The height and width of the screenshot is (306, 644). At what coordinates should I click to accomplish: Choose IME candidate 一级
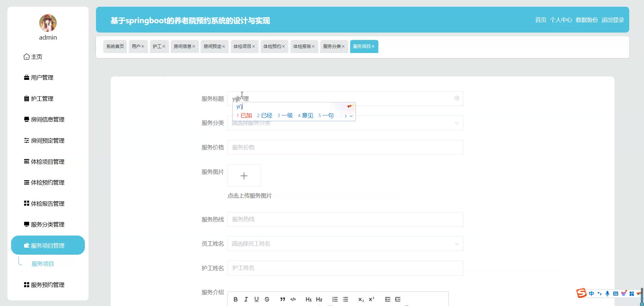[285, 115]
